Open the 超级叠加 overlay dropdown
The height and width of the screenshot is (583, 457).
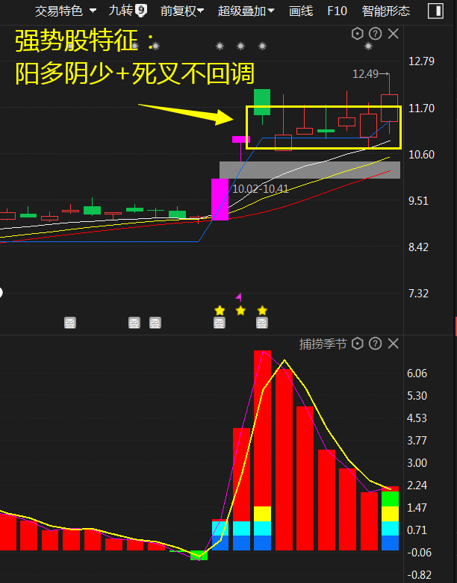[246, 11]
